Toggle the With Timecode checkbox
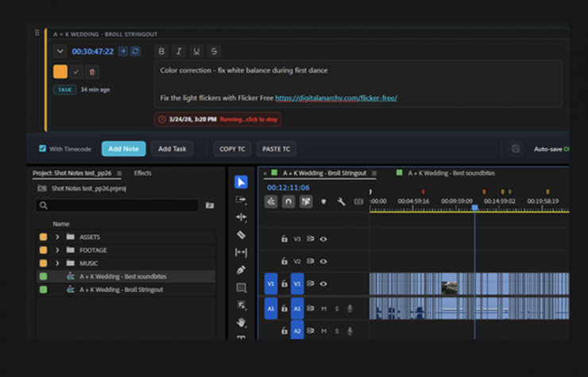 [43, 148]
